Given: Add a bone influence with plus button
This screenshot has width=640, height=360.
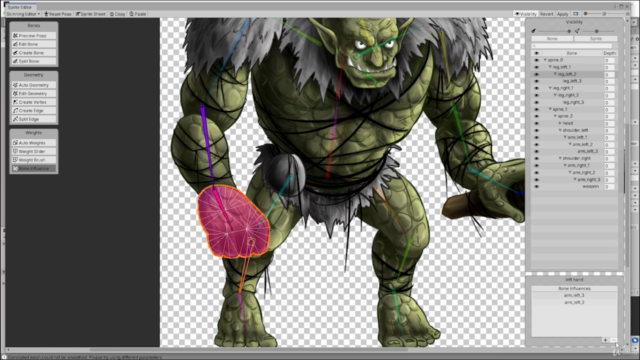Looking at the screenshot, I should tap(605, 340).
